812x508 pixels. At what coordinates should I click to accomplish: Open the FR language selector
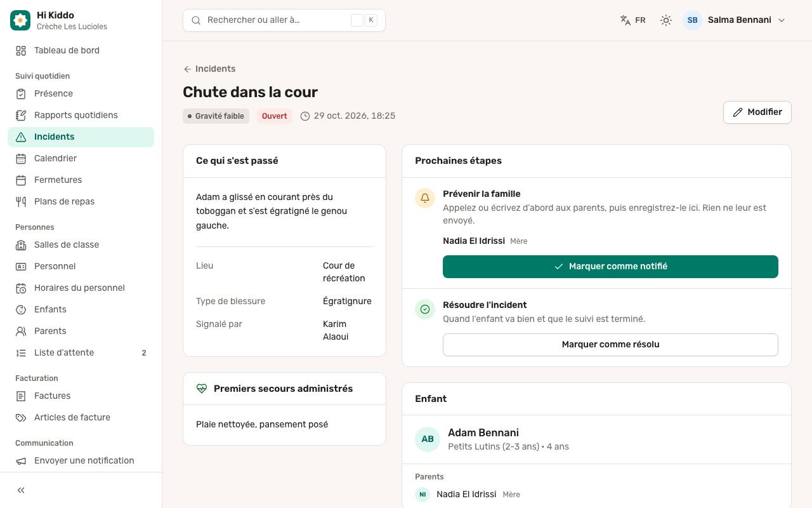[633, 20]
